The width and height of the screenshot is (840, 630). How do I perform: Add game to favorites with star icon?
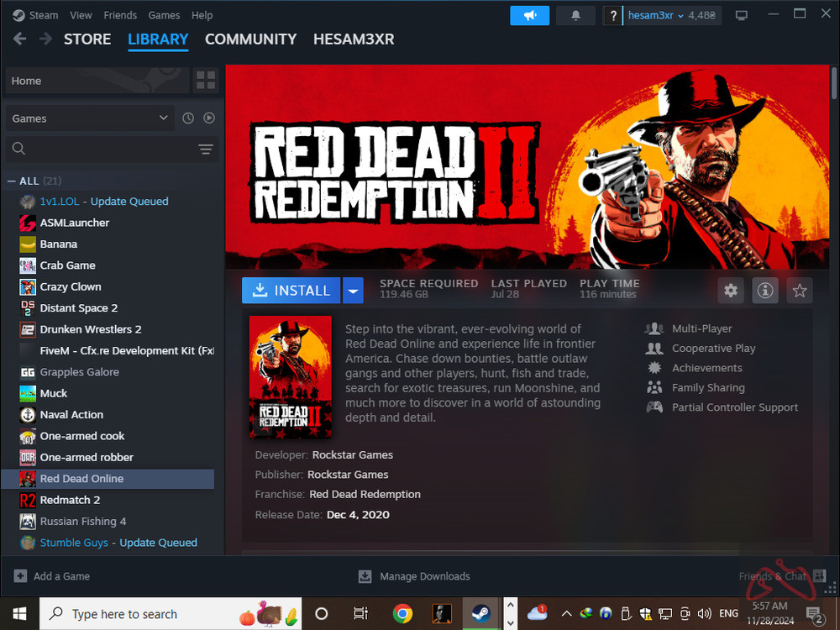coord(800,291)
